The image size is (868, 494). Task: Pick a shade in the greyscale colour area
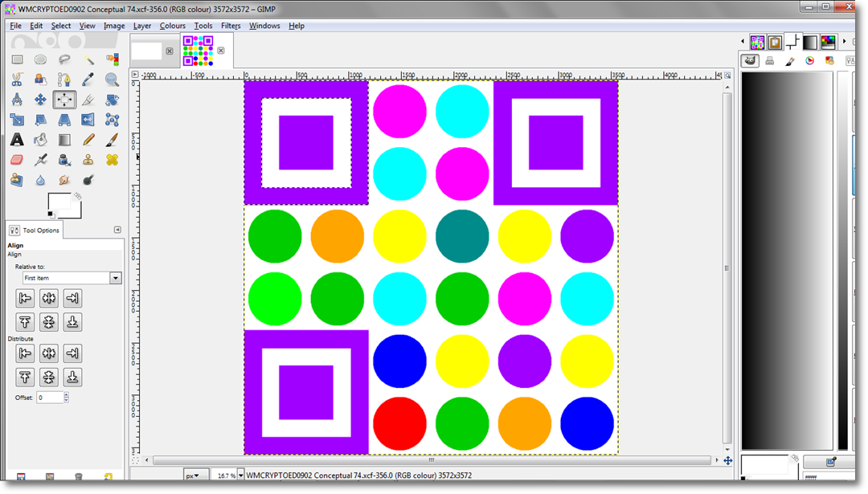[x=787, y=260]
